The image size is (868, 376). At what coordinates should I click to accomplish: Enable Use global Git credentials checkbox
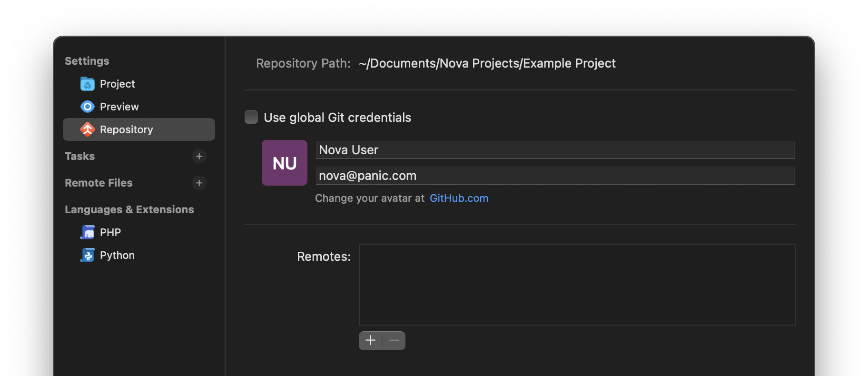pyautogui.click(x=251, y=117)
